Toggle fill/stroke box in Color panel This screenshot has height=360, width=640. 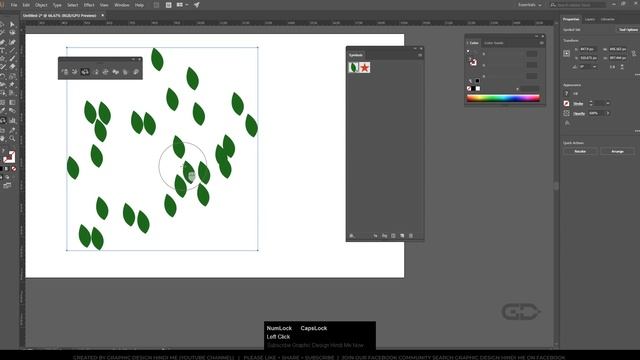coord(473,62)
